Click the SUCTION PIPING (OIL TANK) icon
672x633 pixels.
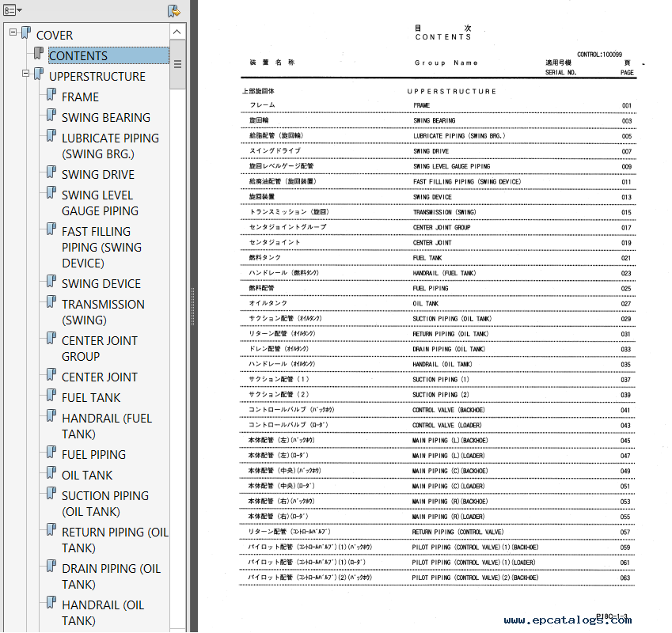[51, 493]
